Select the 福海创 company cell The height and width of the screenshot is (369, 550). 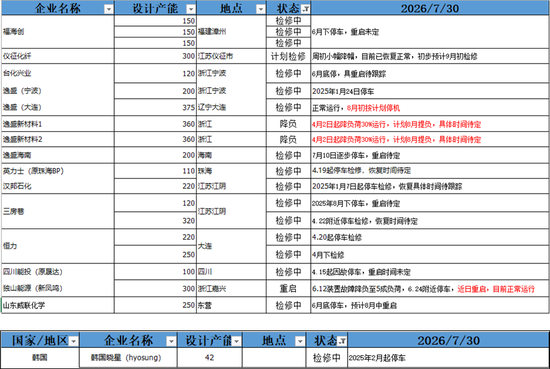pos(58,32)
